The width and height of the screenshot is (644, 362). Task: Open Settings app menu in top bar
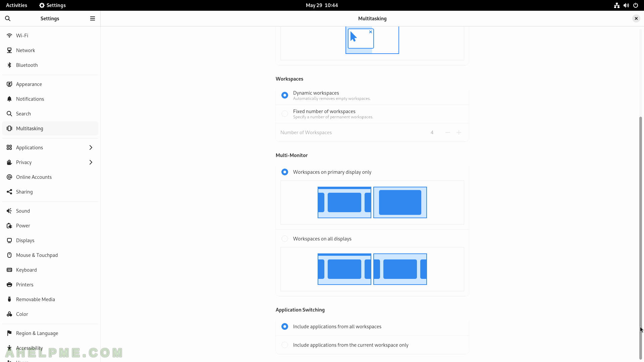pos(52,5)
